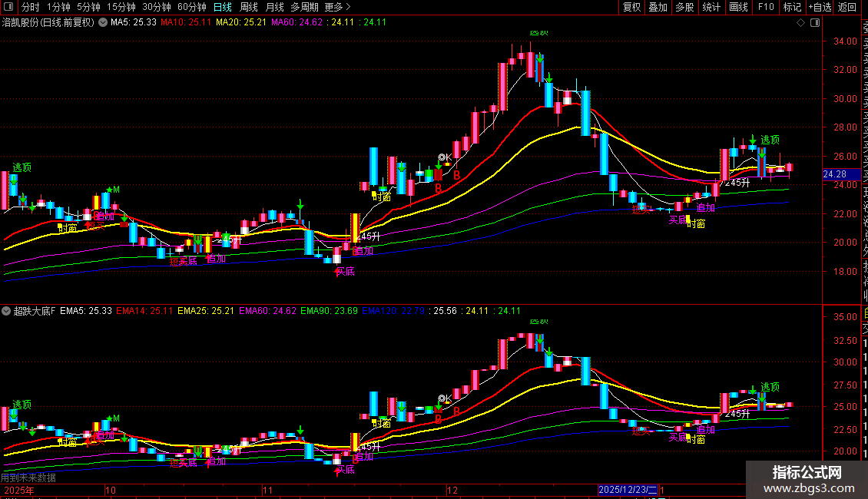Click the OK signal marker in main chart
Viewport: 868px width, 499px height.
(x=445, y=157)
